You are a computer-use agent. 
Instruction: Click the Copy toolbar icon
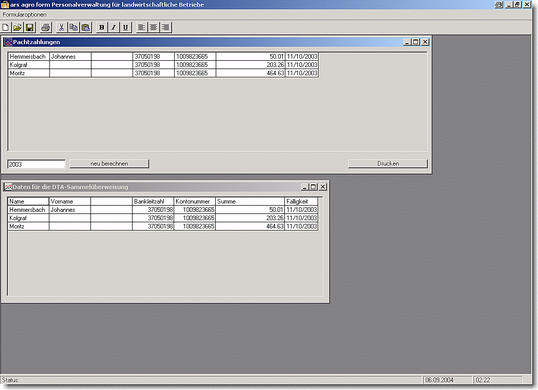[x=73, y=27]
